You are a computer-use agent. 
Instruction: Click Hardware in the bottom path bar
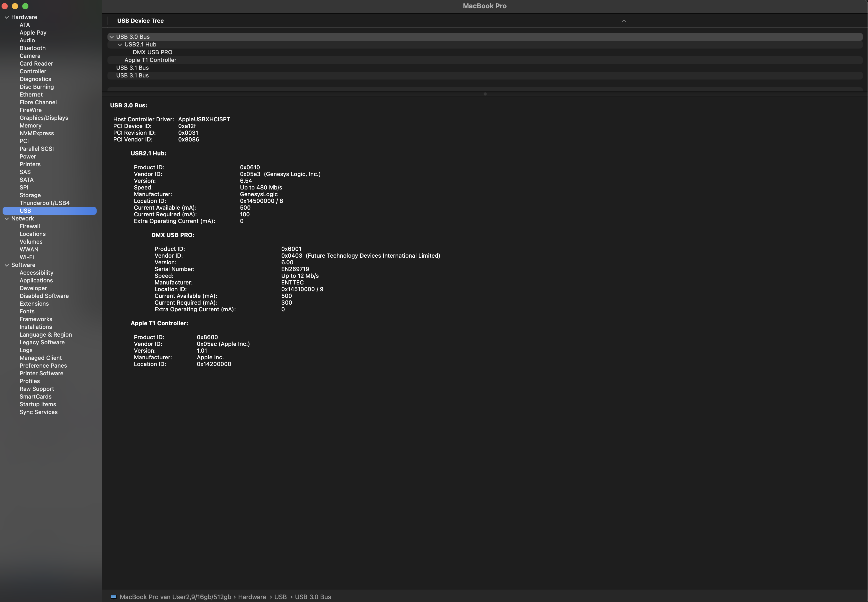pos(252,597)
